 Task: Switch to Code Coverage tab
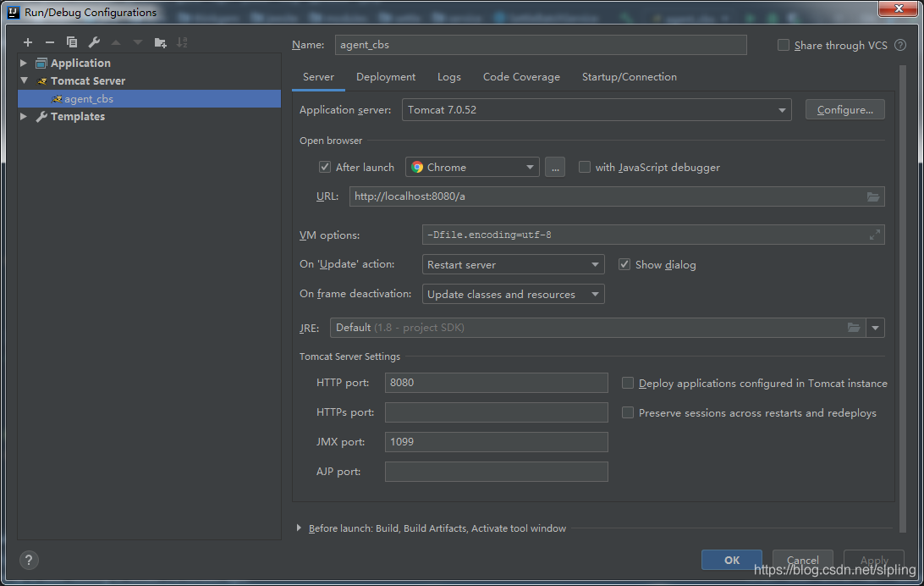[x=521, y=77]
